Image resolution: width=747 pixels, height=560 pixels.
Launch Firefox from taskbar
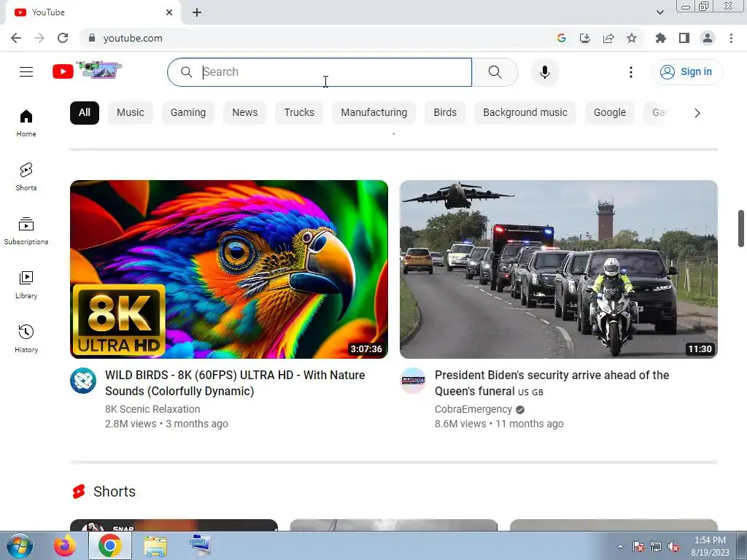pyautogui.click(x=65, y=545)
